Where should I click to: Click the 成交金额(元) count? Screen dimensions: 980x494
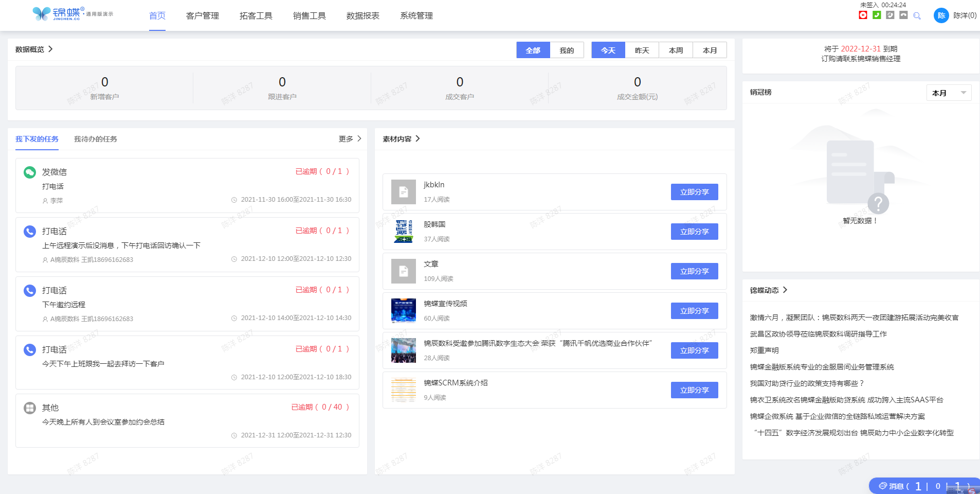tap(638, 82)
